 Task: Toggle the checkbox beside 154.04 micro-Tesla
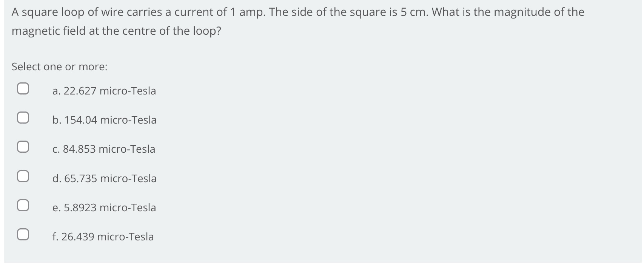click(x=23, y=117)
